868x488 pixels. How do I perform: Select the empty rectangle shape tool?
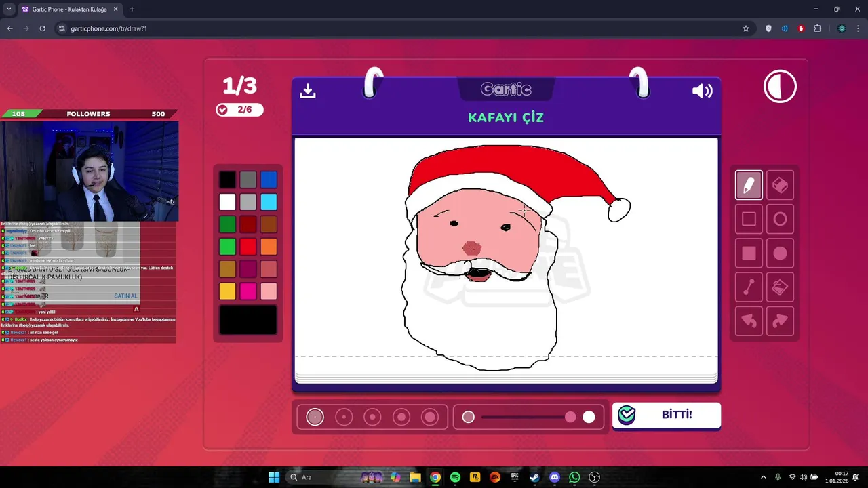749,219
